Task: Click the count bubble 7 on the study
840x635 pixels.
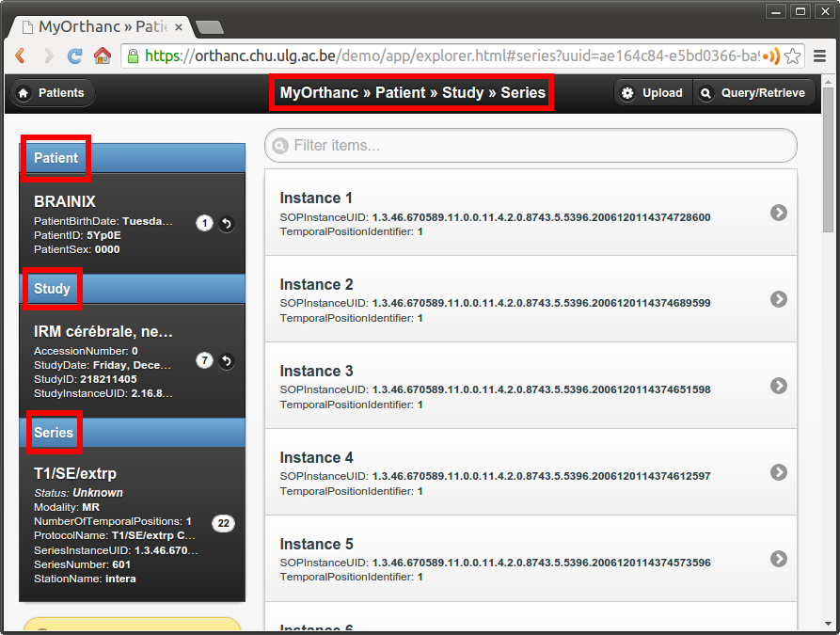Action: pyautogui.click(x=204, y=360)
